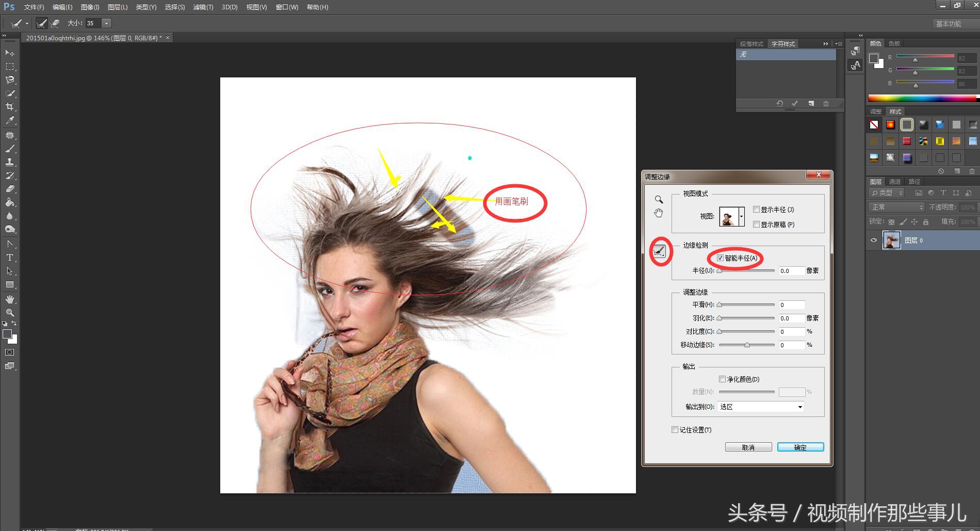
Task: Enable the 净化颜色 decontaminate colors checkbox
Action: (722, 379)
